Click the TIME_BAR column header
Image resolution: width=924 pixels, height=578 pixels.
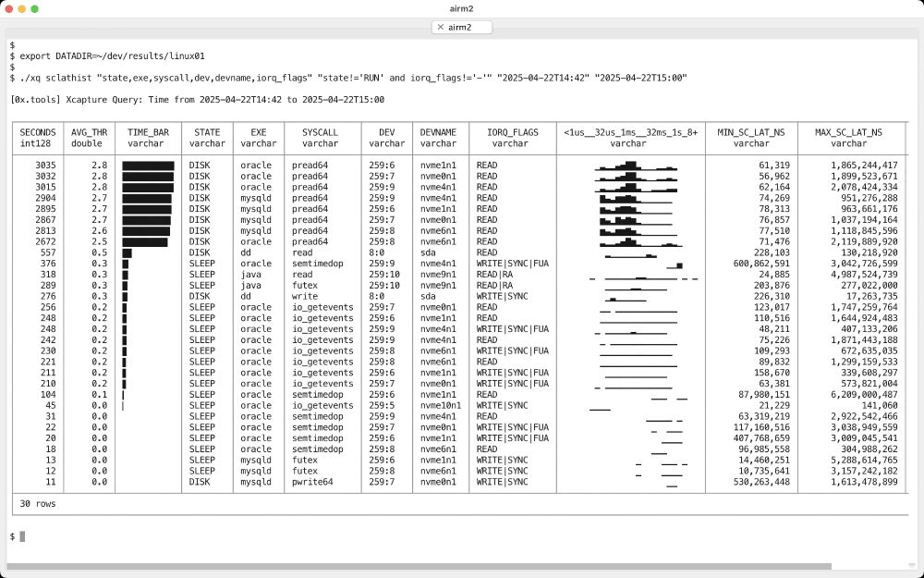[x=148, y=132]
